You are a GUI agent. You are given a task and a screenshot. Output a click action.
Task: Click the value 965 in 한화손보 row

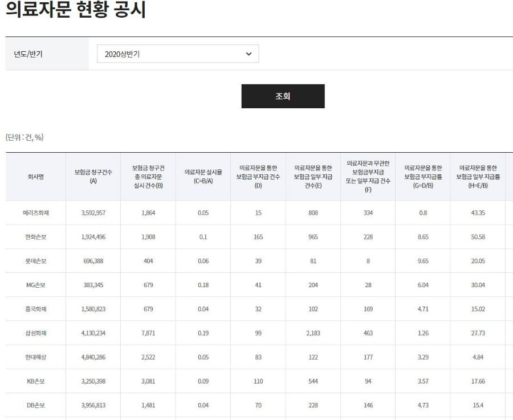point(313,237)
